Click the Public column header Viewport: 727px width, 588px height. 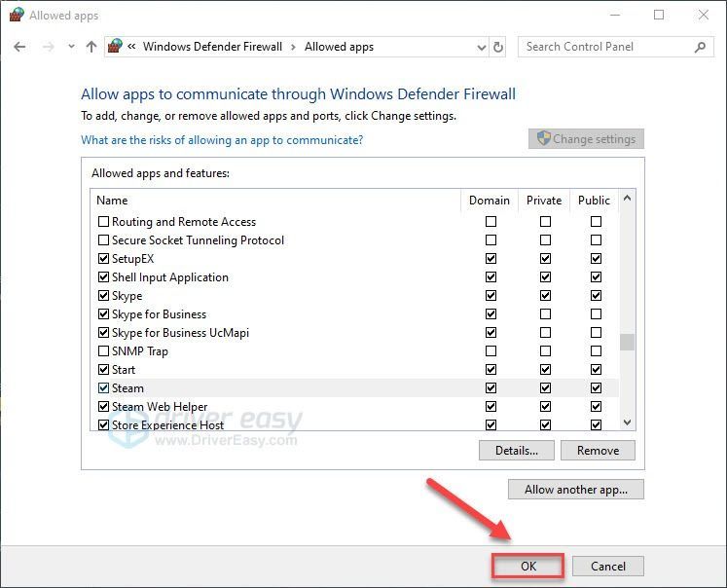(594, 201)
